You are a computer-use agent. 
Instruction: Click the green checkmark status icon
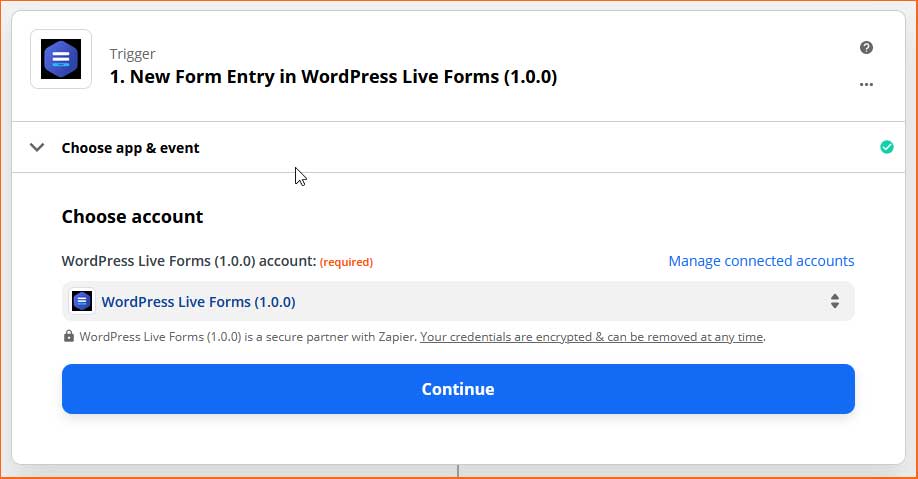[x=887, y=147]
